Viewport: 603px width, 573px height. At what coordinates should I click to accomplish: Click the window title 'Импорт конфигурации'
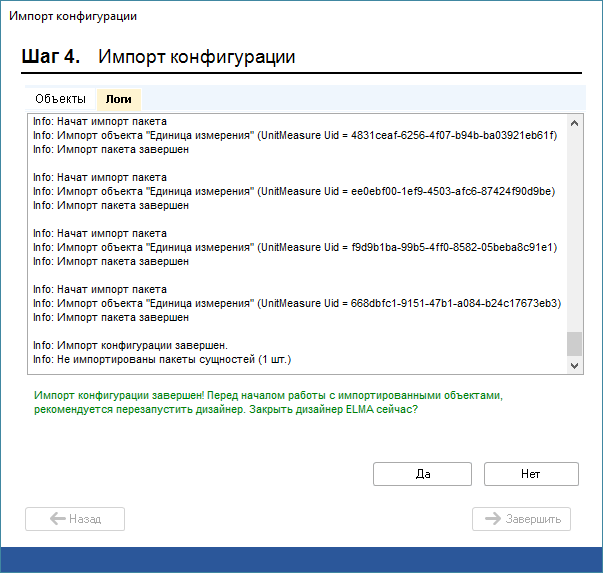[x=73, y=16]
